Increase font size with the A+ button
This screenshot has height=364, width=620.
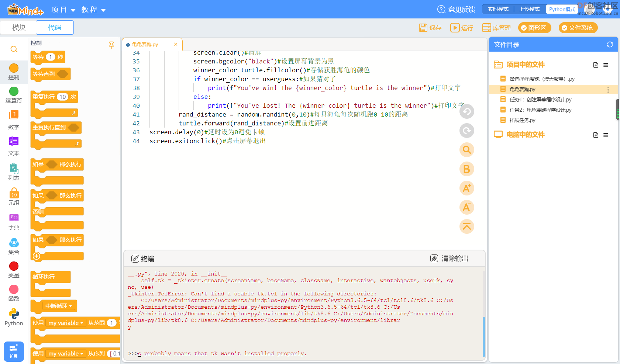click(x=466, y=188)
